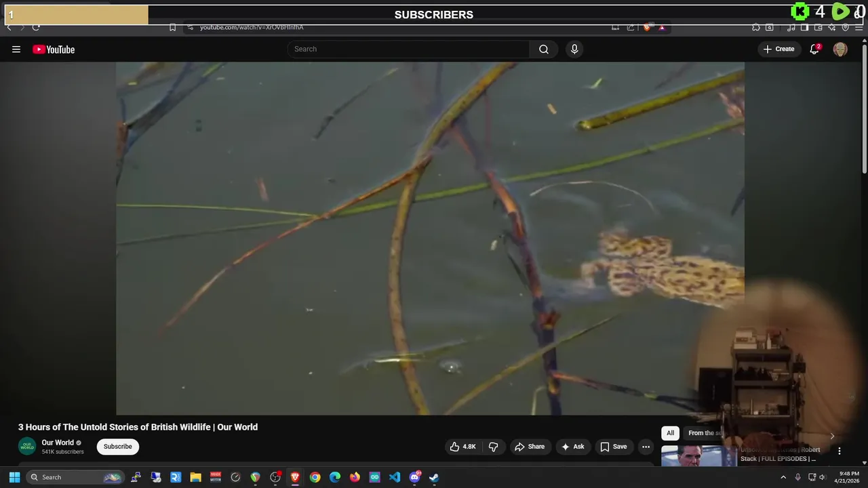Viewport: 868px width, 488px height.
Task: Open Brave Rewards triangle icon
Action: [662, 27]
